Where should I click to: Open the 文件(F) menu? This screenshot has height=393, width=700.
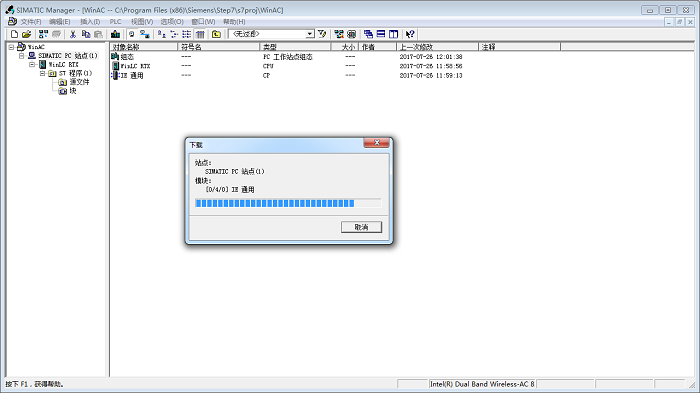[x=31, y=21]
